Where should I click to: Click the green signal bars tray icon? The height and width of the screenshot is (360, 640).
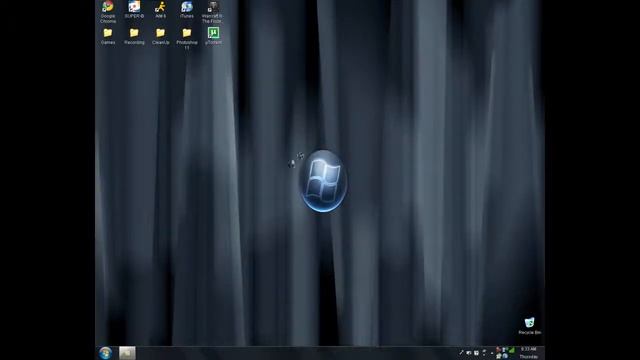[x=511, y=350]
